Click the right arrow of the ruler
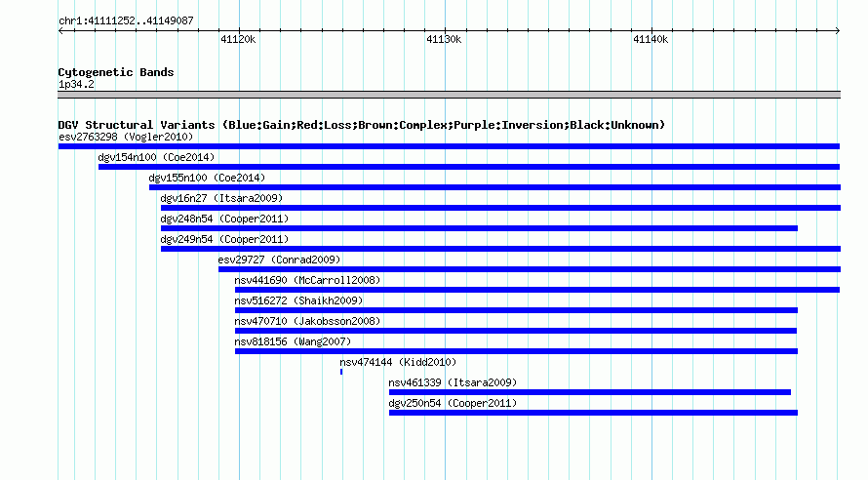Screen dimensions: 868x480 click(838, 30)
